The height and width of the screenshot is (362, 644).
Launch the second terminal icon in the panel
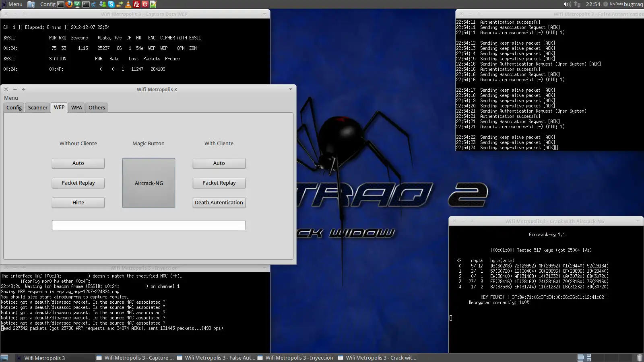coord(86,4)
